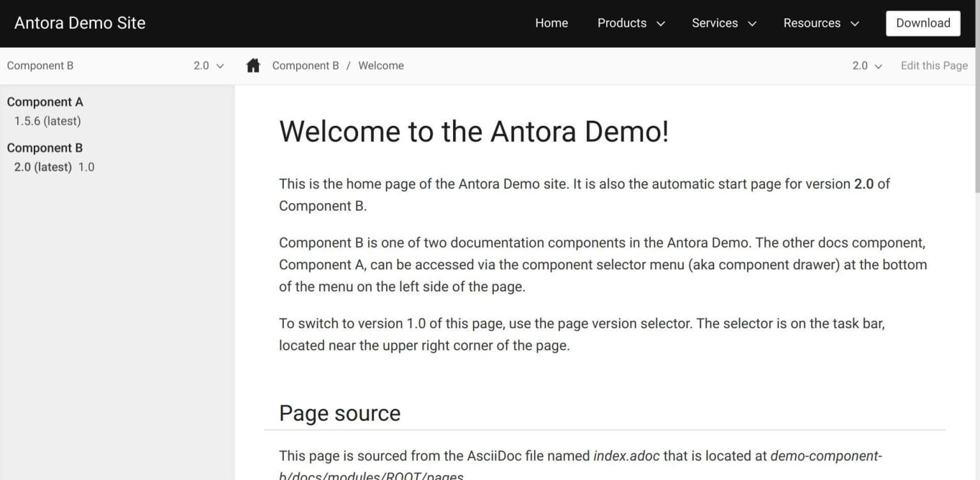Click the home icon in the breadcrumb
The height and width of the screenshot is (480, 980).
[x=253, y=65]
